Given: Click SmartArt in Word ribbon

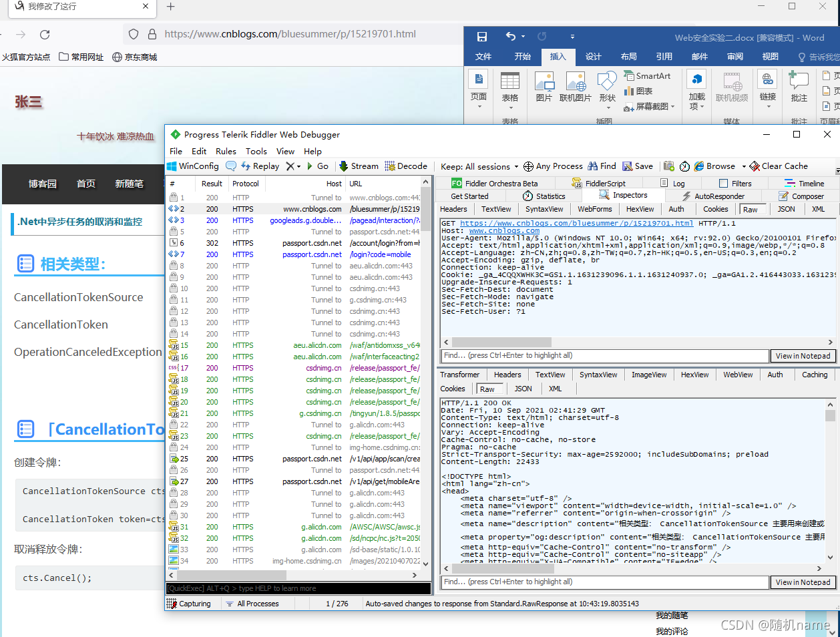Looking at the screenshot, I should 647,75.
